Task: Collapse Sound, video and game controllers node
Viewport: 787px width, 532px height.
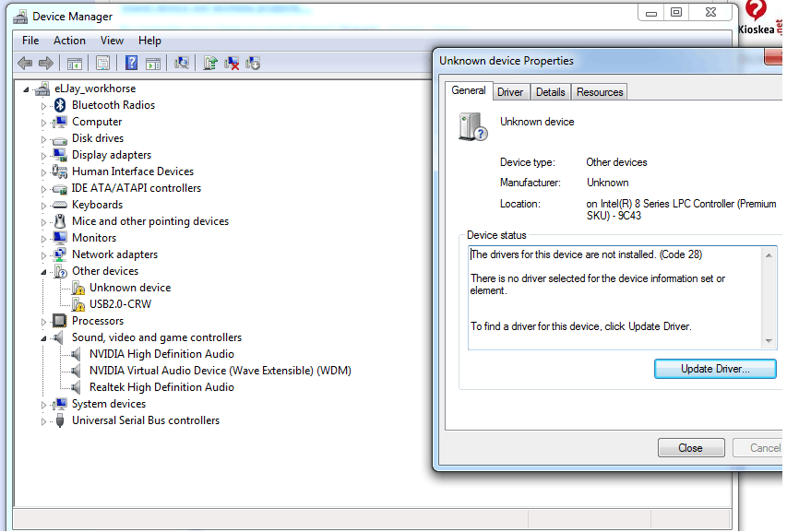Action: (x=43, y=338)
